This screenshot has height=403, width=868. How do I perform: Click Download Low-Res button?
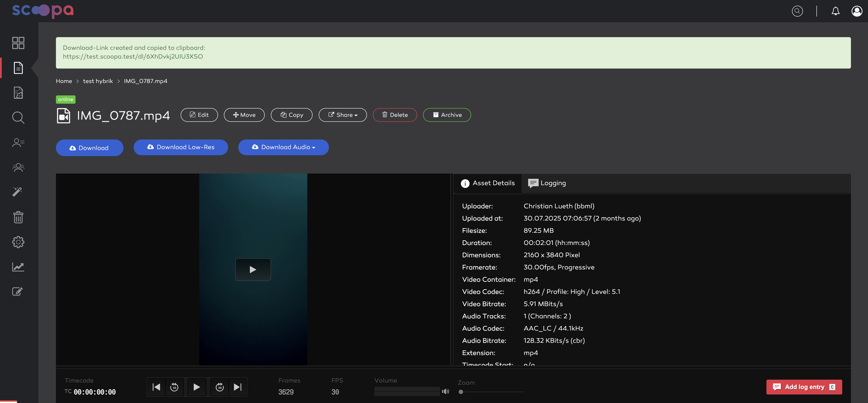click(x=181, y=147)
